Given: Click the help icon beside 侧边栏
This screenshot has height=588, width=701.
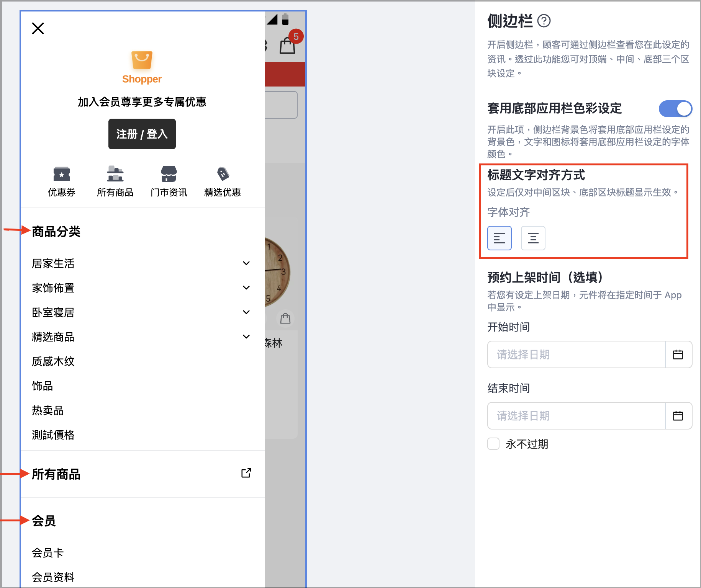Looking at the screenshot, I should click(544, 21).
